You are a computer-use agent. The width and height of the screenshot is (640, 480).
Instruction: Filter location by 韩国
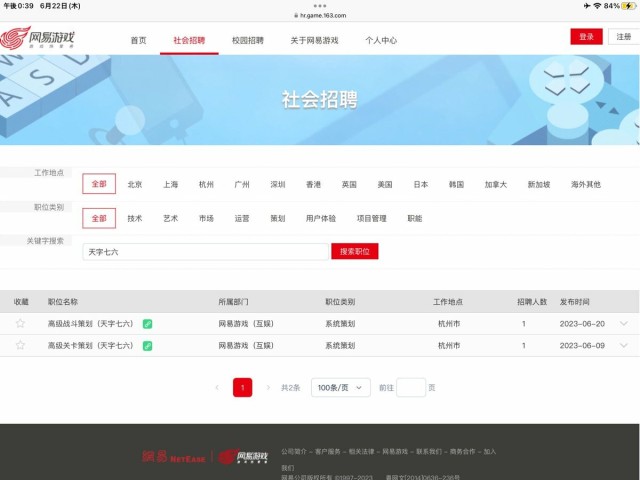pos(456,184)
